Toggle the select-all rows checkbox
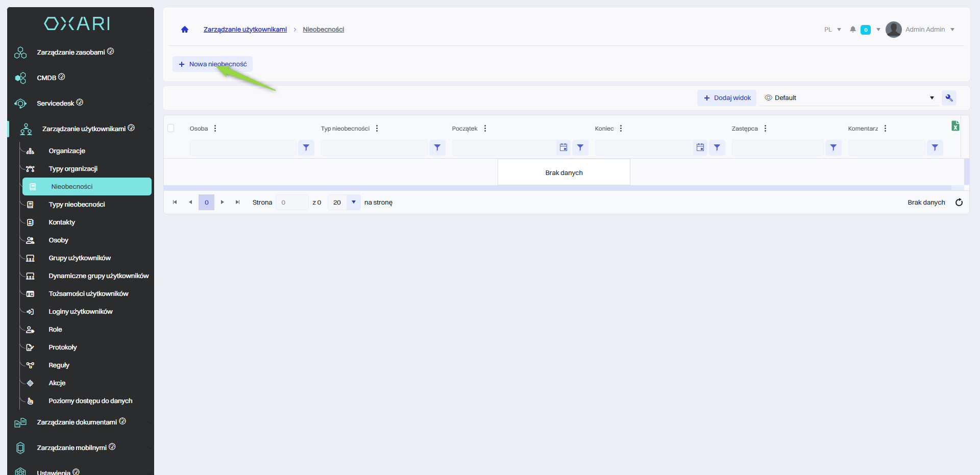 [x=171, y=128]
